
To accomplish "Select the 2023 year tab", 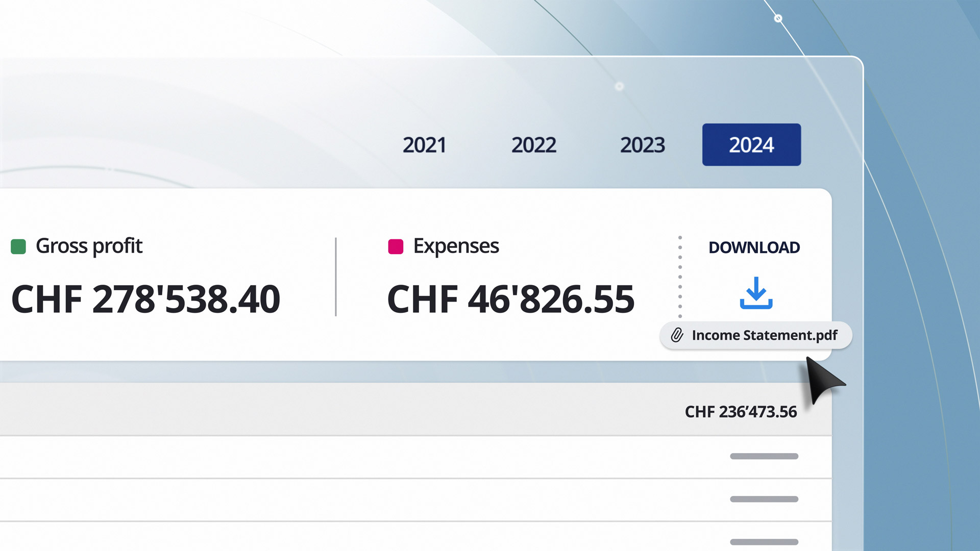I will coord(642,145).
